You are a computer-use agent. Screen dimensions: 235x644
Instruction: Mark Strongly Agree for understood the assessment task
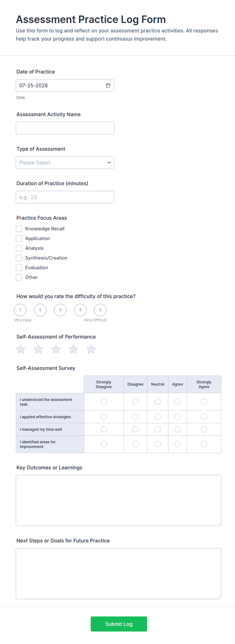(204, 401)
